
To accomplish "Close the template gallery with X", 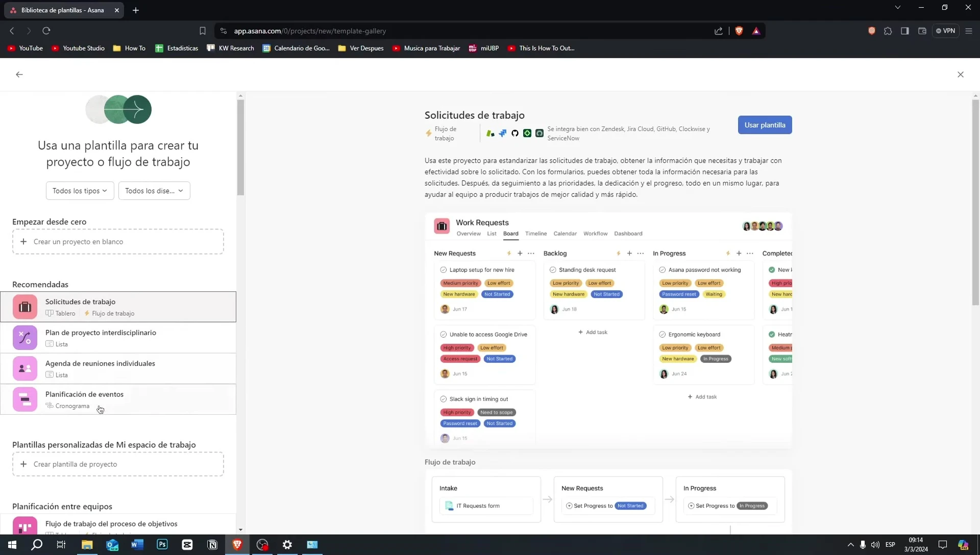I will [x=961, y=74].
